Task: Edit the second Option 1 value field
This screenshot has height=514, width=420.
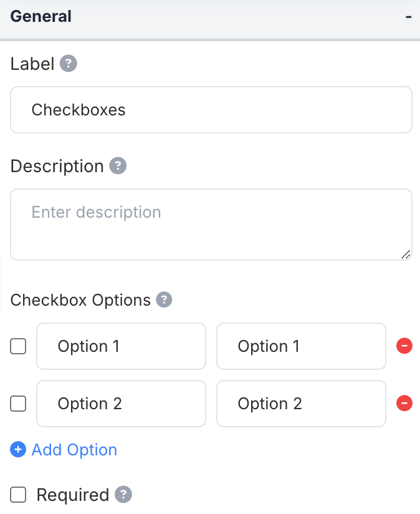Action: [301, 346]
